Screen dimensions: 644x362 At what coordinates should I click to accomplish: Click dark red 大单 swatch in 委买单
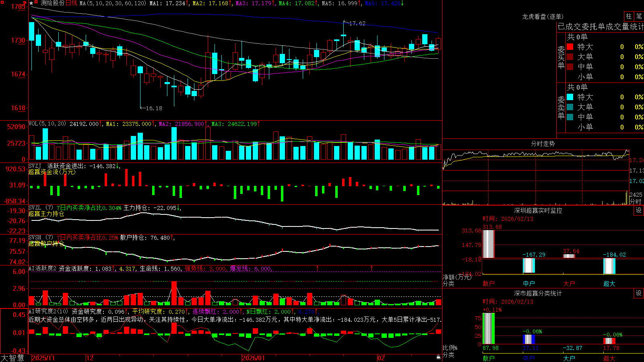tap(570, 57)
